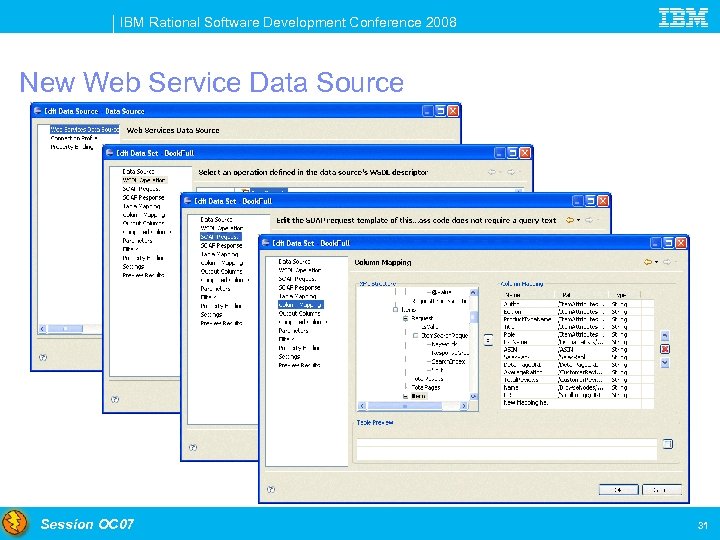This screenshot has height=540, width=720.
Task: Open help icon in Column Mapping window
Action: (x=271, y=489)
